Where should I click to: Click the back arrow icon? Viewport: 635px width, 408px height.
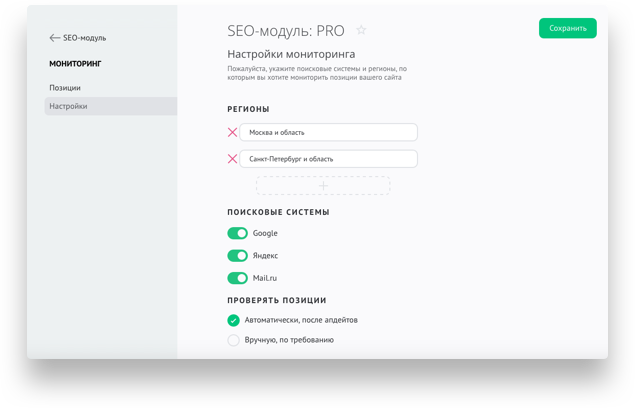coord(54,38)
